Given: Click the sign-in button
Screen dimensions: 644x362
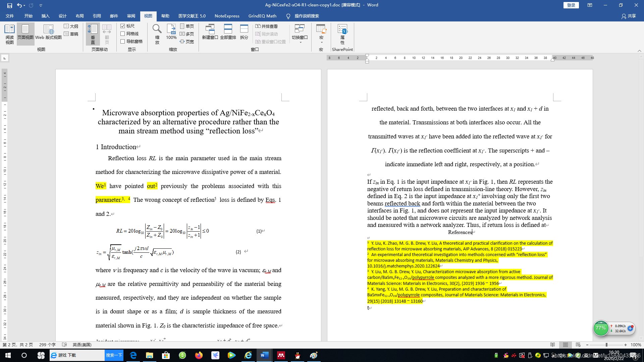Looking at the screenshot, I should pyautogui.click(x=571, y=5).
